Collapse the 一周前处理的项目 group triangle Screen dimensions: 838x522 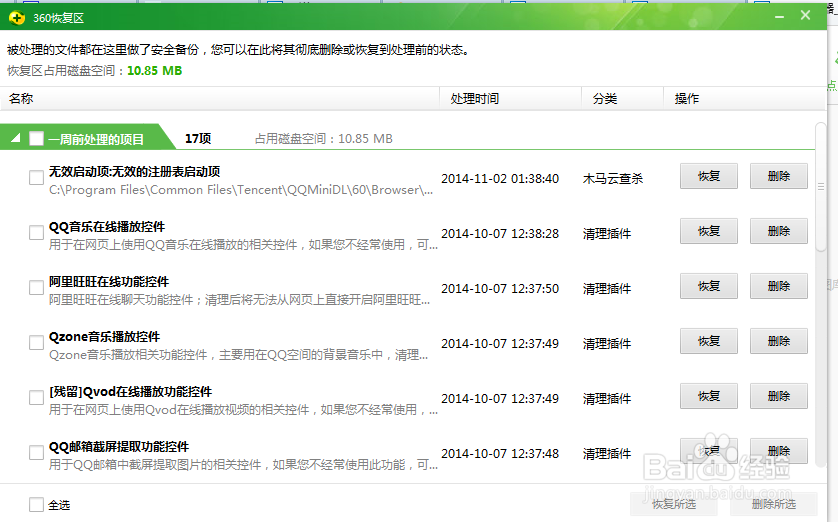click(x=15, y=138)
